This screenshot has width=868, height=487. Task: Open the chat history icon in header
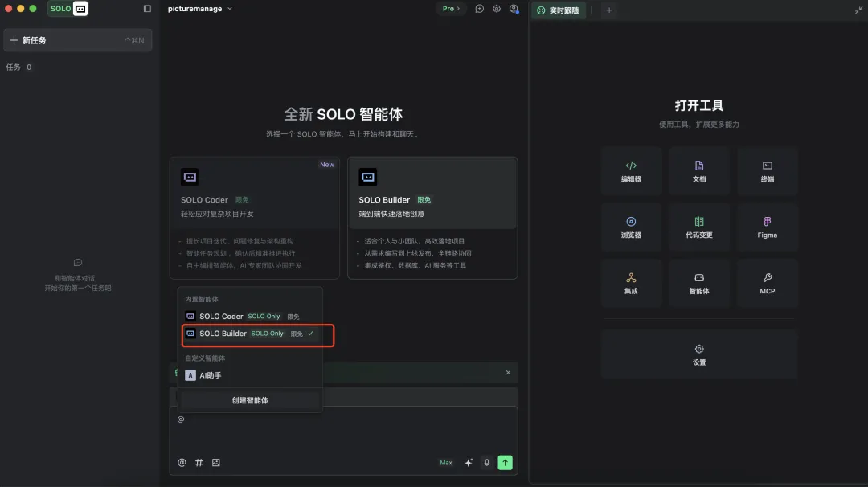click(x=479, y=9)
